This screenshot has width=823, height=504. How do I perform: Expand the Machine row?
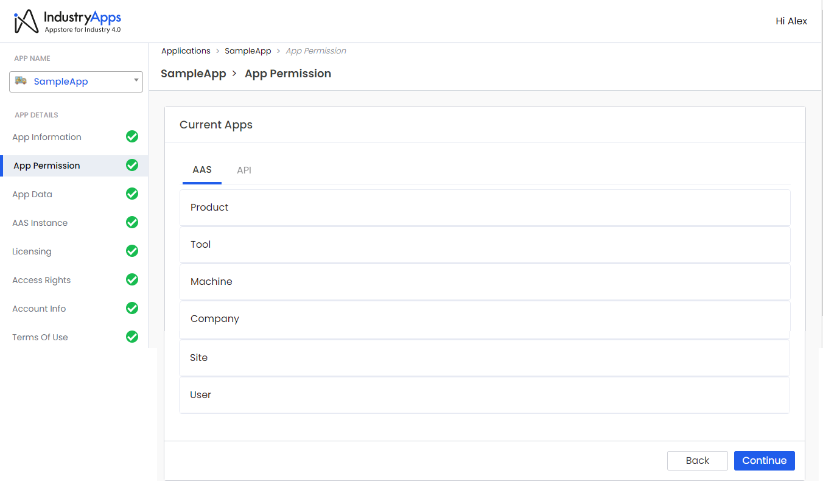[485, 282]
